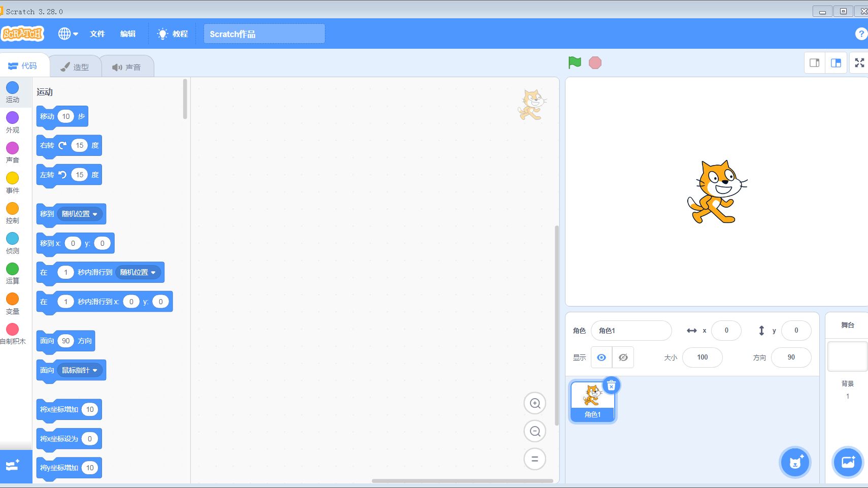Enter full screen stage mode
This screenshot has height=488, width=868.
(x=859, y=63)
